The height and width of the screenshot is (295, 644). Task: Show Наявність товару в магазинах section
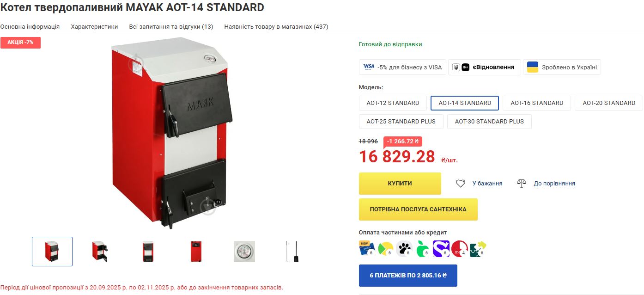pyautogui.click(x=276, y=27)
